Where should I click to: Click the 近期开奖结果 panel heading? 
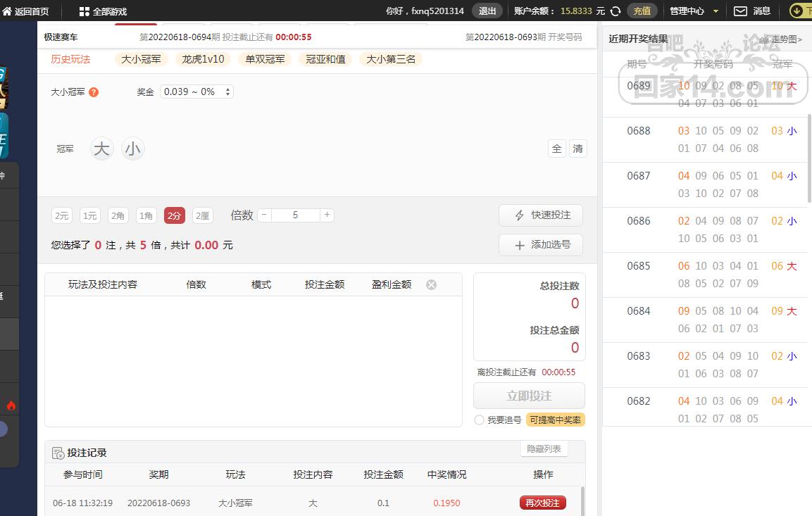pyautogui.click(x=639, y=39)
